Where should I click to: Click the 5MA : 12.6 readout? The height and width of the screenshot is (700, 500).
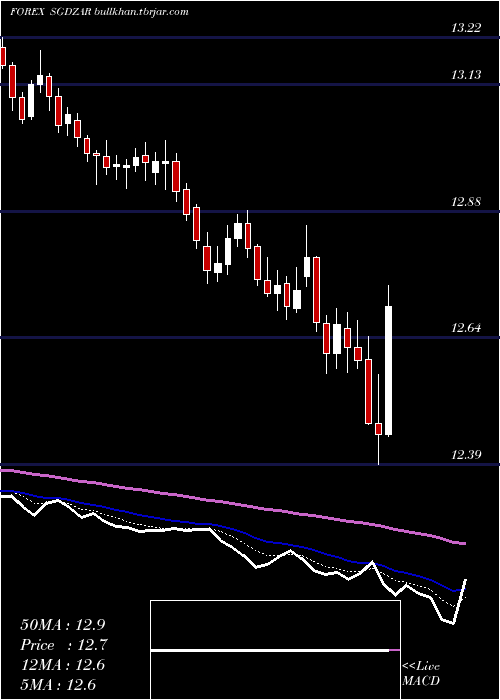[x=58, y=684]
